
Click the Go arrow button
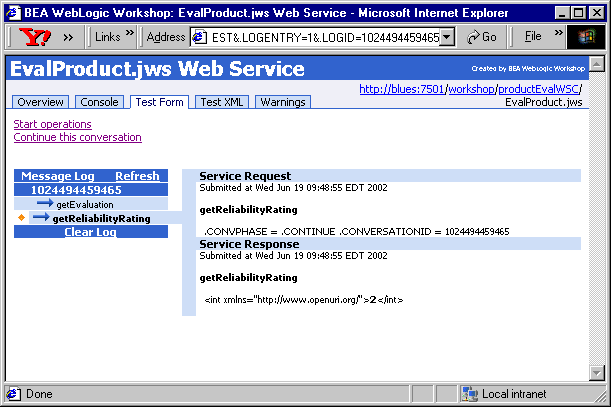point(482,37)
